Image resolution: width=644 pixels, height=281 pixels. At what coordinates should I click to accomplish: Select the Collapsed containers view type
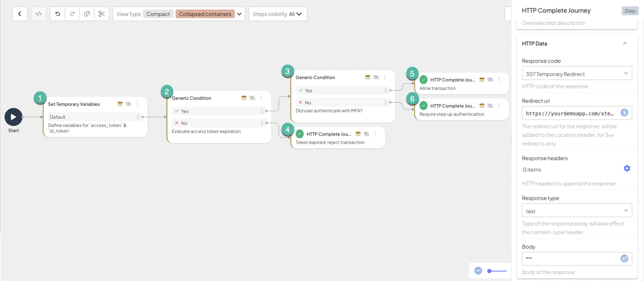click(205, 14)
